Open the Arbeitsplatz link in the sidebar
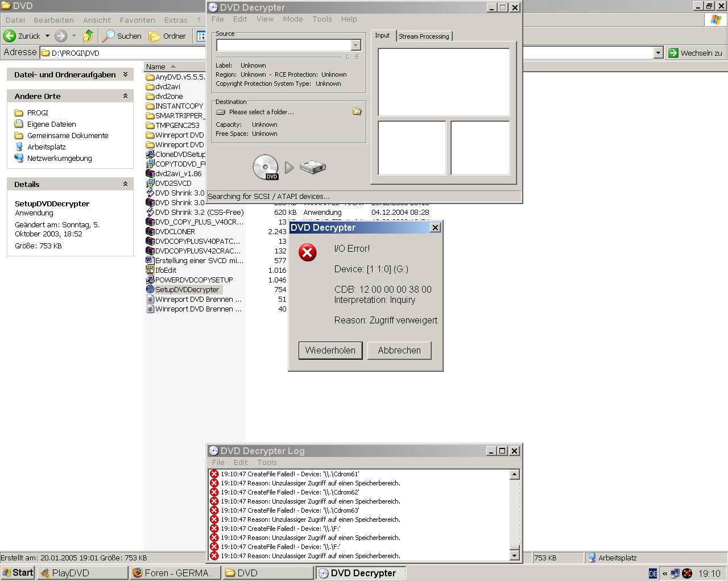The width and height of the screenshot is (728, 582). [x=47, y=147]
